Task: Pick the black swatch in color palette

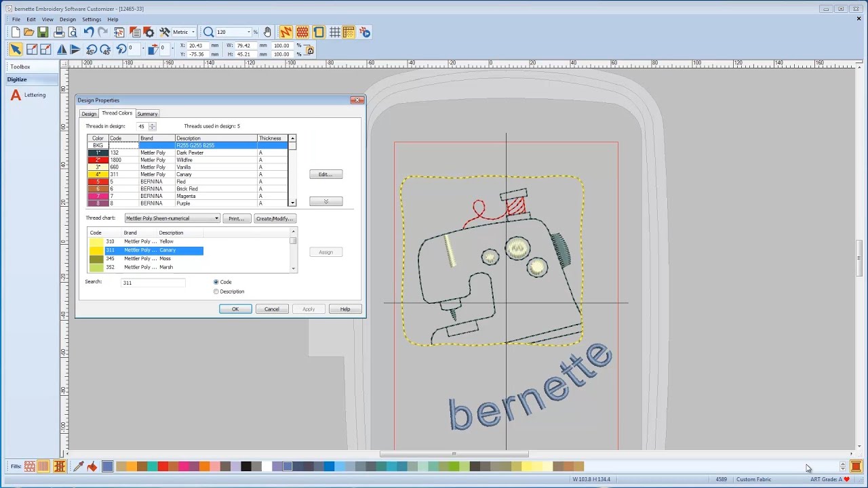Action: (246, 466)
